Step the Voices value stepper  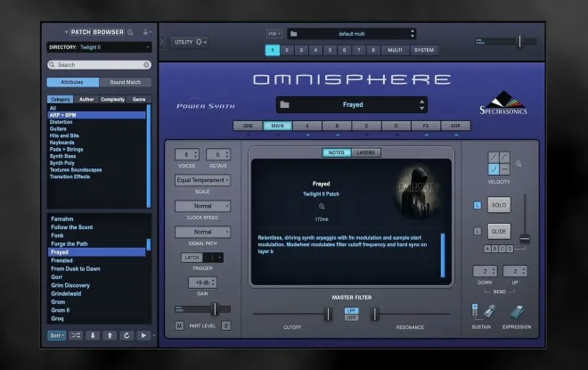coord(196,154)
